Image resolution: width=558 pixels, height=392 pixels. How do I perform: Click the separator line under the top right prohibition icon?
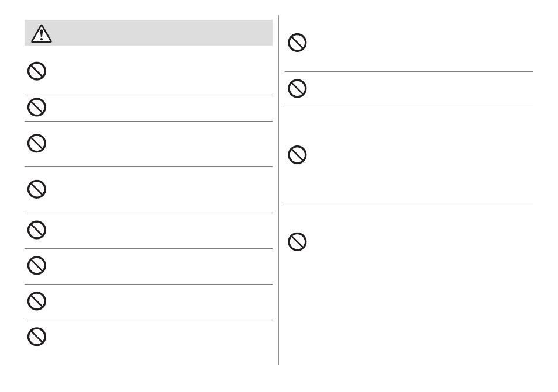(409, 71)
